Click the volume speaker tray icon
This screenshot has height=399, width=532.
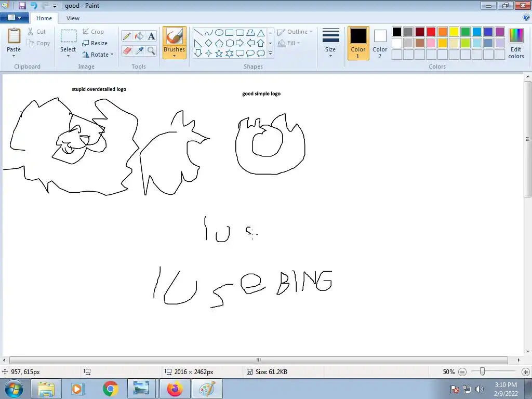pyautogui.click(x=478, y=389)
